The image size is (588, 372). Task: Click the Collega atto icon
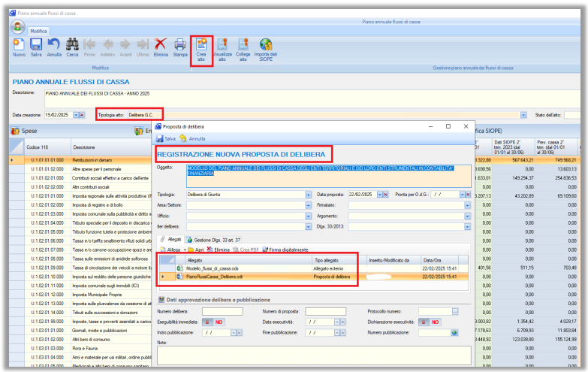click(x=243, y=49)
